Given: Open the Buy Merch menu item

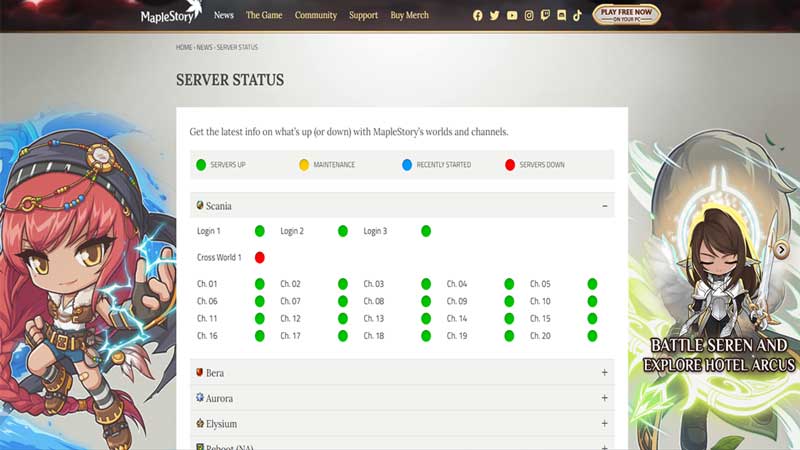Looking at the screenshot, I should [x=410, y=15].
